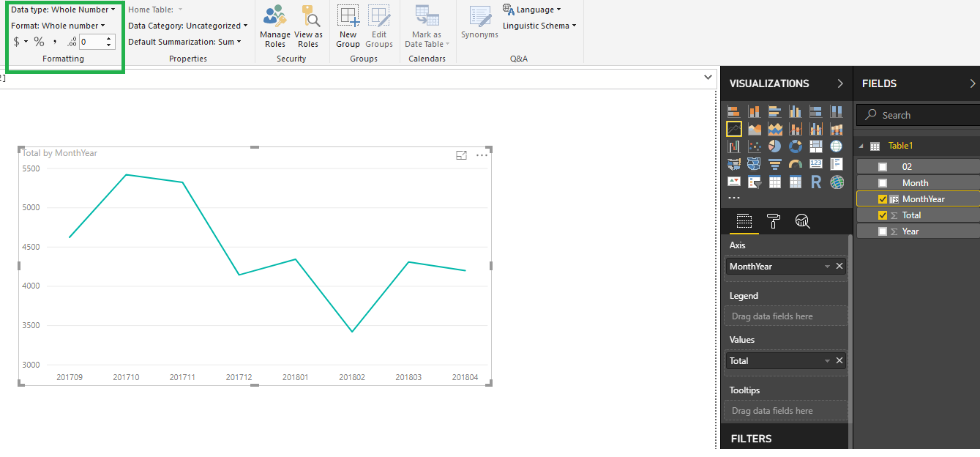Select the R script visual
The height and width of the screenshot is (457, 980).
(815, 182)
